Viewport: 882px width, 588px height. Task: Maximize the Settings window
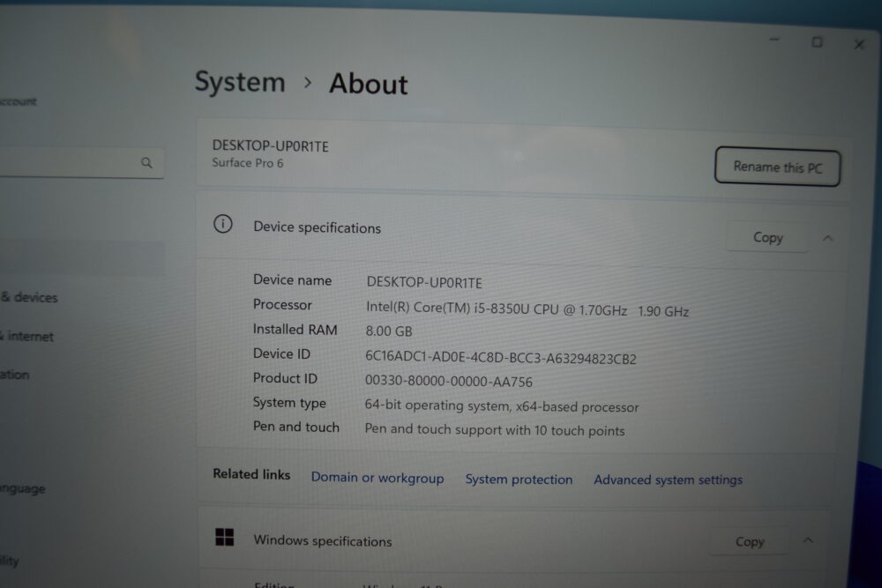point(818,42)
